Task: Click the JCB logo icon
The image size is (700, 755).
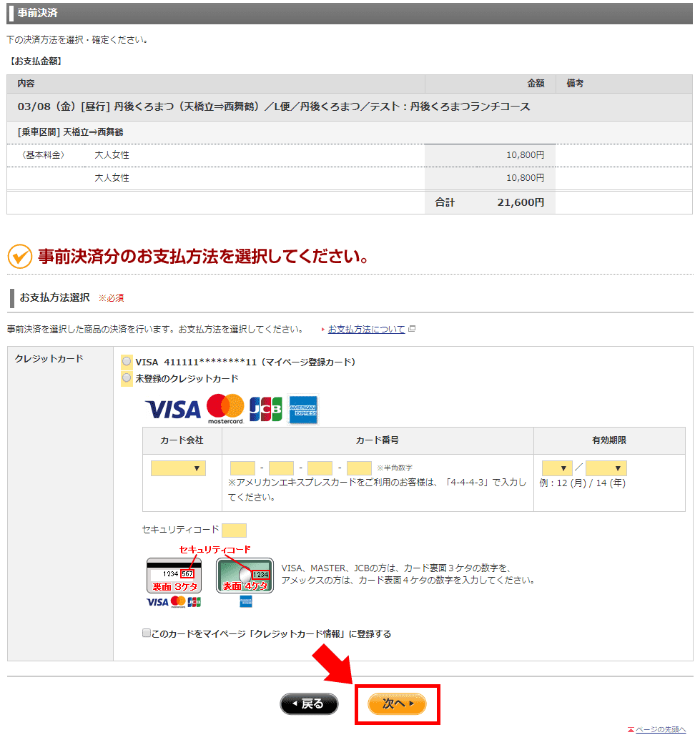Action: [265, 409]
